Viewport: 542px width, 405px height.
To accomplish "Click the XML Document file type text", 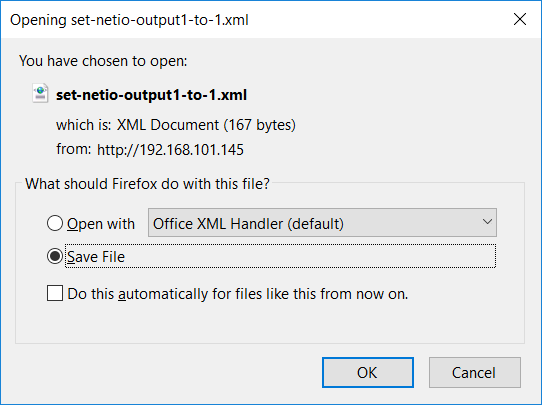I will coord(206,125).
